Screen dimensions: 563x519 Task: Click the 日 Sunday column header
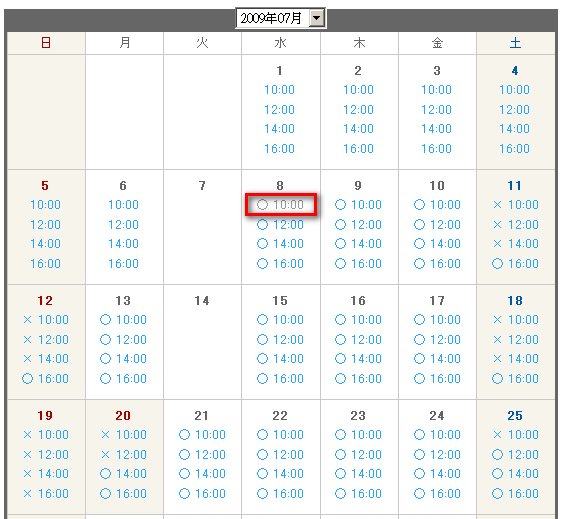point(46,43)
